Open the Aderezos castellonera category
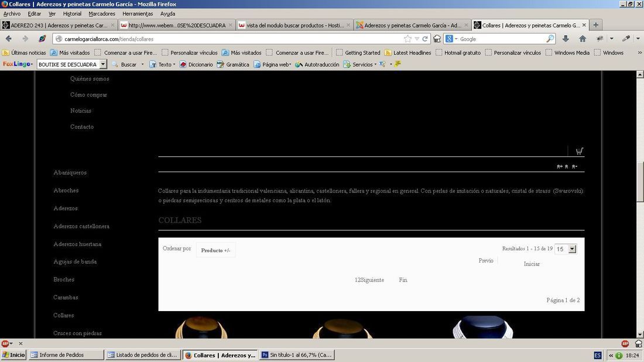644x362 pixels. coord(81,226)
